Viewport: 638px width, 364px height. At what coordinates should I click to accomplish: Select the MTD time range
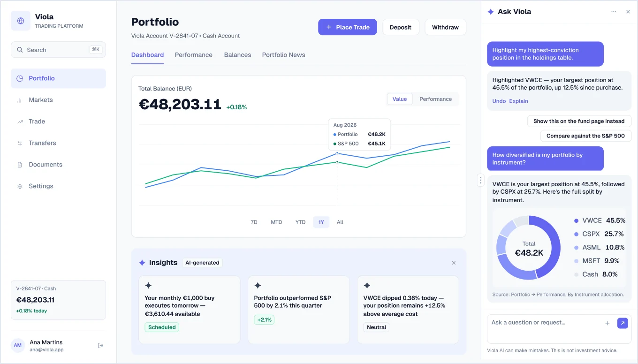pyautogui.click(x=276, y=222)
